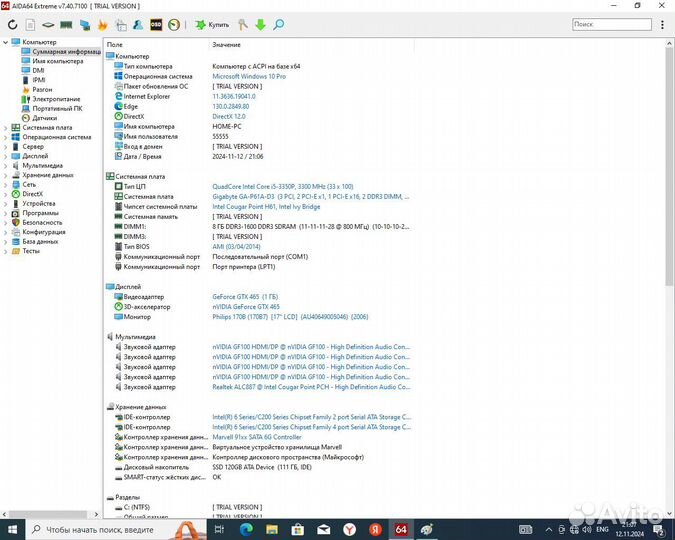Click the magnifier search toolbar icon
This screenshot has height=540, width=675.
(x=279, y=25)
